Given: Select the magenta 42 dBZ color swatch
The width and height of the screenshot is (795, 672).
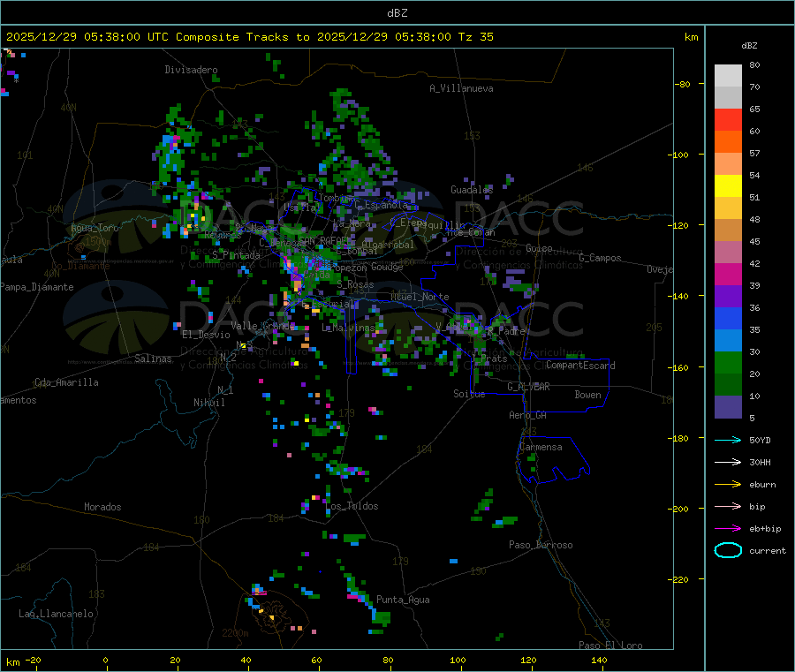Looking at the screenshot, I should click(728, 274).
